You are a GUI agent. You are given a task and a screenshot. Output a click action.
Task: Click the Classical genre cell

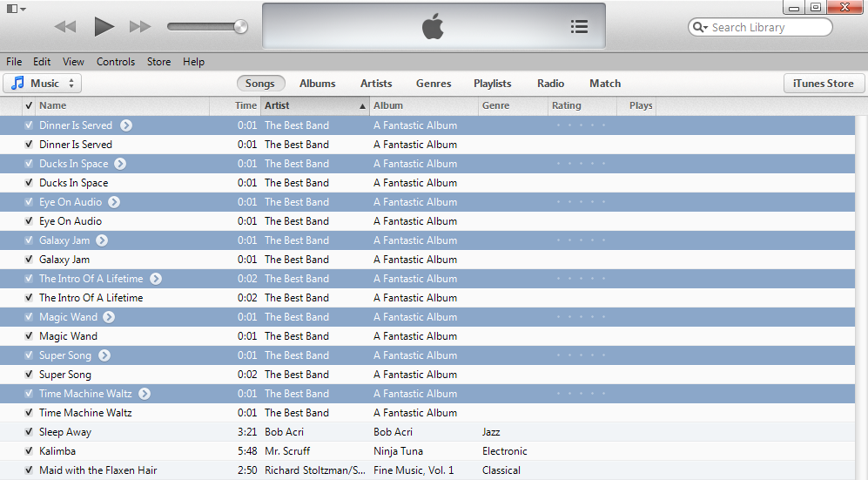click(501, 470)
